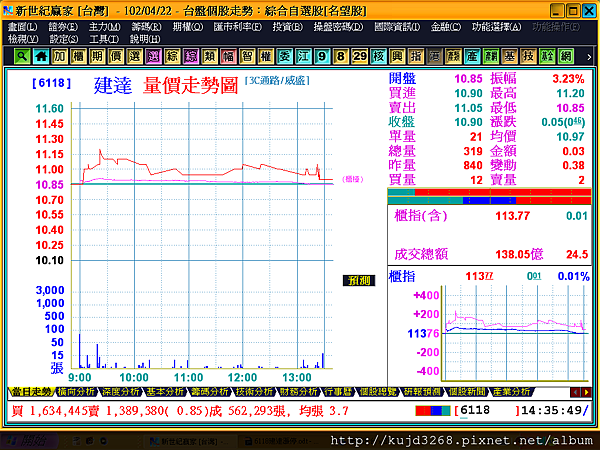
Task: Open the 期權(O) menu
Action: [188, 27]
